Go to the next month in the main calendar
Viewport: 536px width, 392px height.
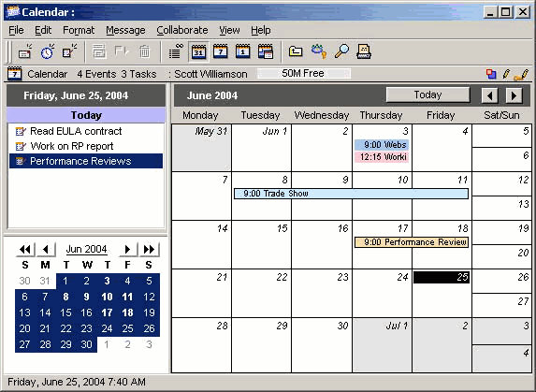point(514,95)
